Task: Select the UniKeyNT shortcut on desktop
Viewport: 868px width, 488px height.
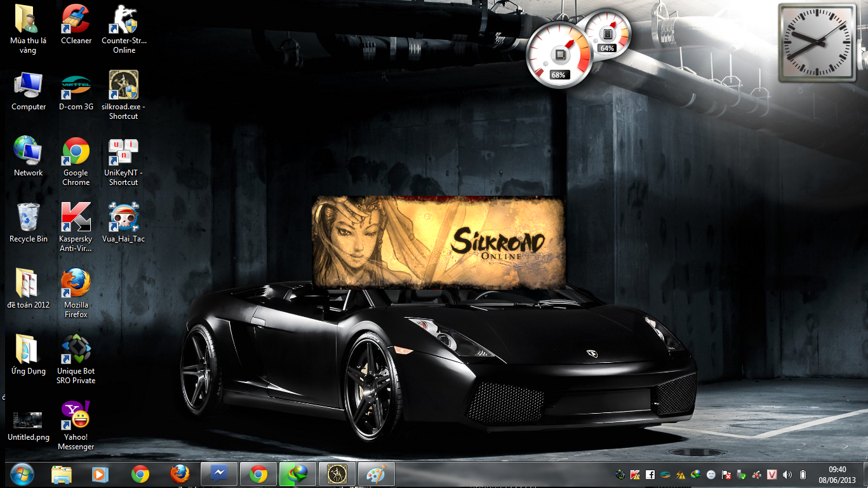Action: point(124,161)
